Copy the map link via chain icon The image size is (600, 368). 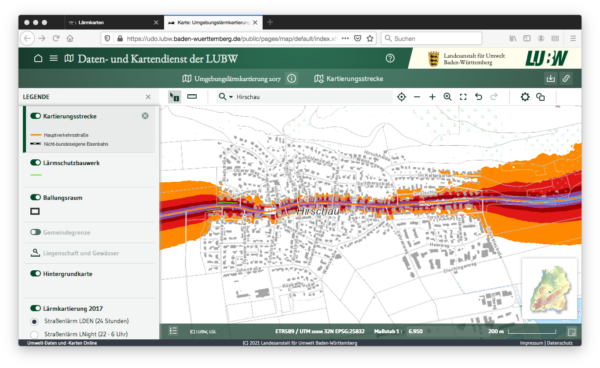pyautogui.click(x=566, y=78)
